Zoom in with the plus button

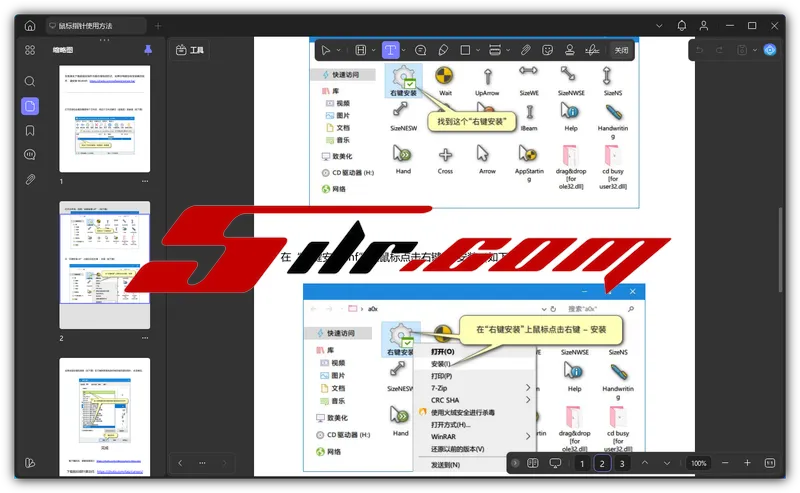click(x=747, y=463)
